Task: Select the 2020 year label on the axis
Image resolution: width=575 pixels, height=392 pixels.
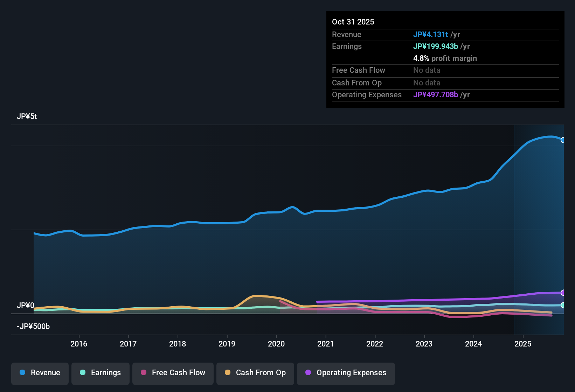Action: click(x=277, y=344)
